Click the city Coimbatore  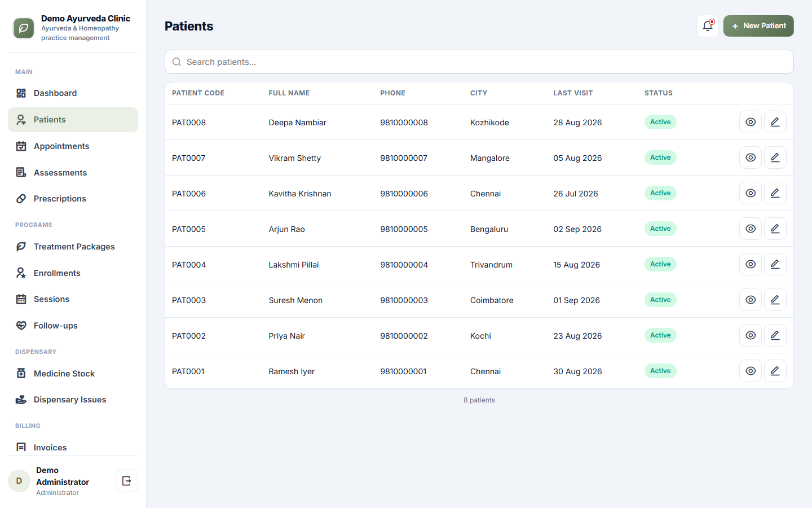[492, 300]
